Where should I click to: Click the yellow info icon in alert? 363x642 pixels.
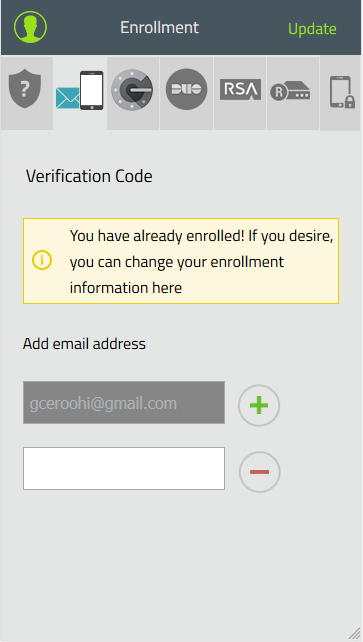click(42, 260)
